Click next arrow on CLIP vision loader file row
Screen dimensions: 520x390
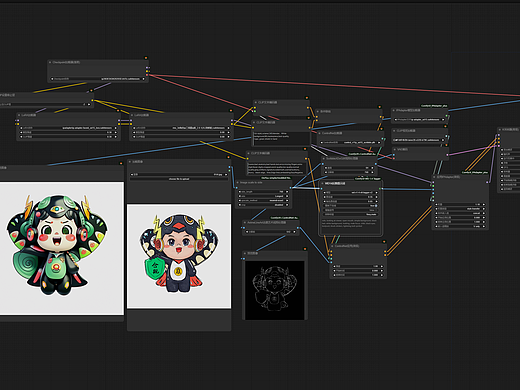coord(443,140)
